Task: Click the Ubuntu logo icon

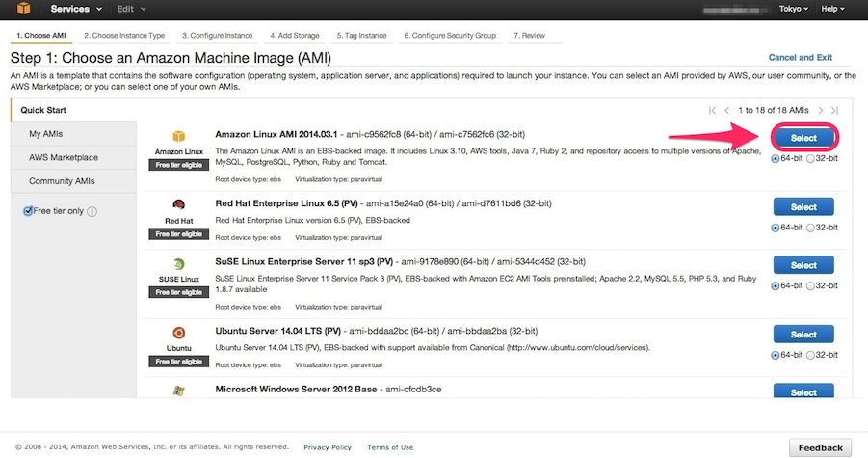Action: [178, 332]
